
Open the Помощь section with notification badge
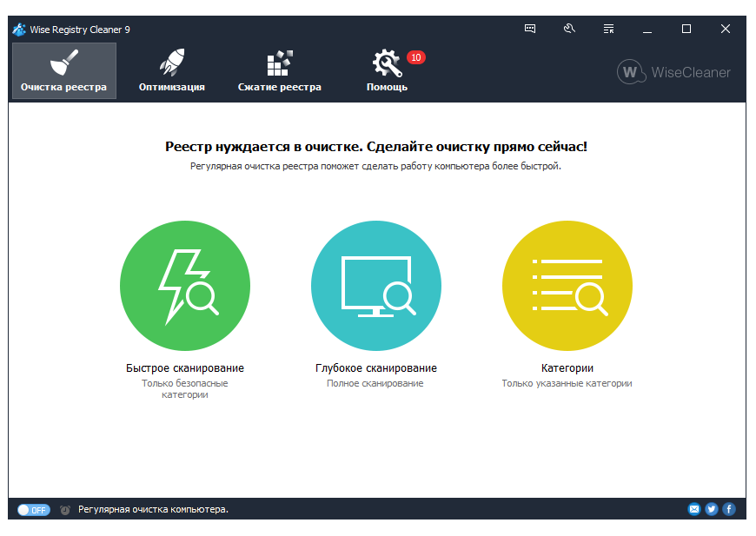click(386, 70)
